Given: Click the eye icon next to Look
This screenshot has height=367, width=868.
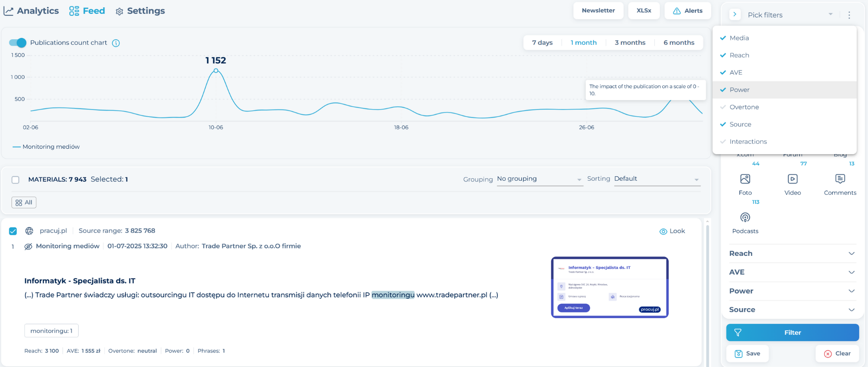Looking at the screenshot, I should pyautogui.click(x=663, y=231).
